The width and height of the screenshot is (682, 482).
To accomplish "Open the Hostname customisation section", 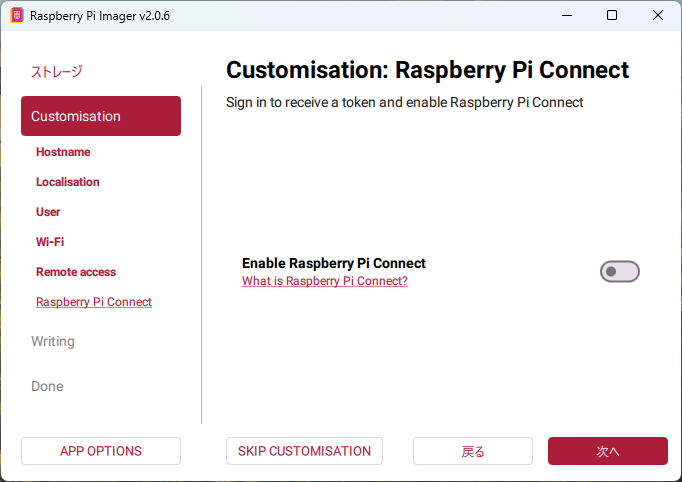I will 63,152.
